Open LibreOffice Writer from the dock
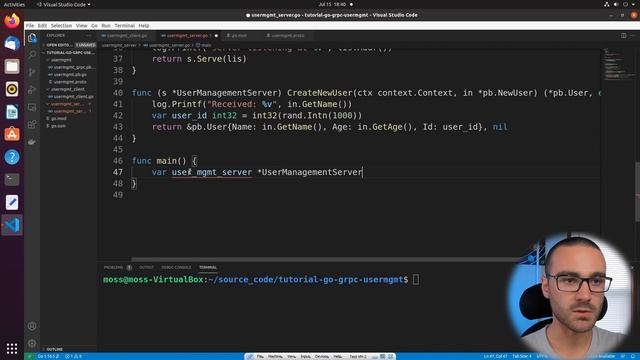The height and width of the screenshot is (360, 640). (12, 112)
